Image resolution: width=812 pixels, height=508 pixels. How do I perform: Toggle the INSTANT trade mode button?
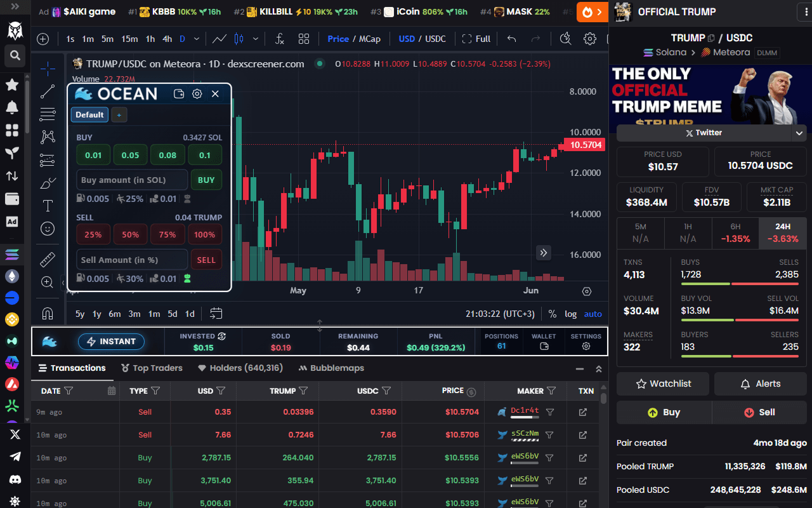(x=111, y=342)
